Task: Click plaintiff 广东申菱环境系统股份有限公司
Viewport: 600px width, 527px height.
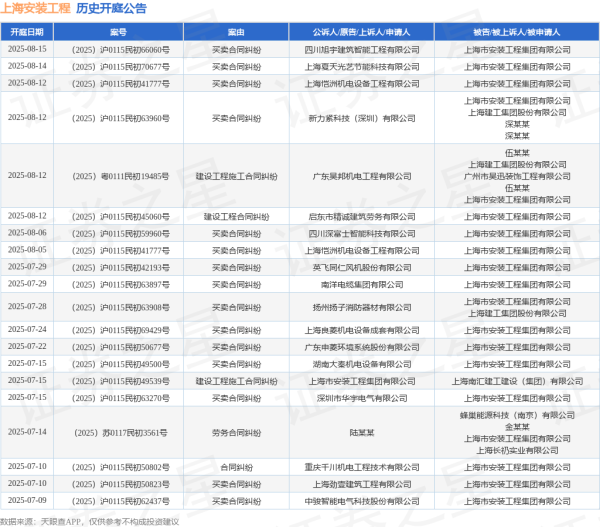Action: [362, 348]
